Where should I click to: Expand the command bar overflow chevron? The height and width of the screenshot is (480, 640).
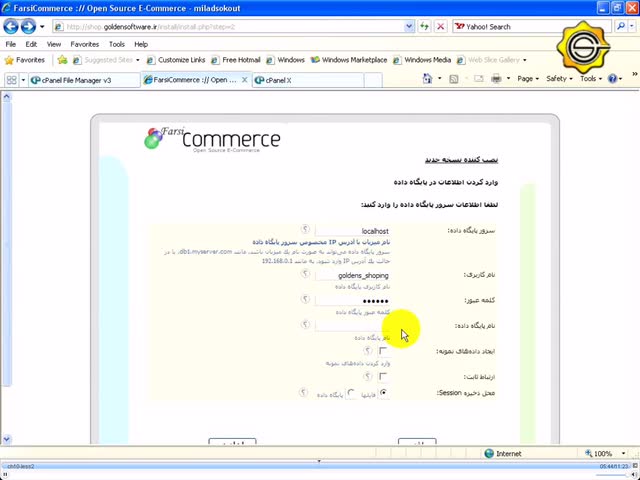point(635,74)
